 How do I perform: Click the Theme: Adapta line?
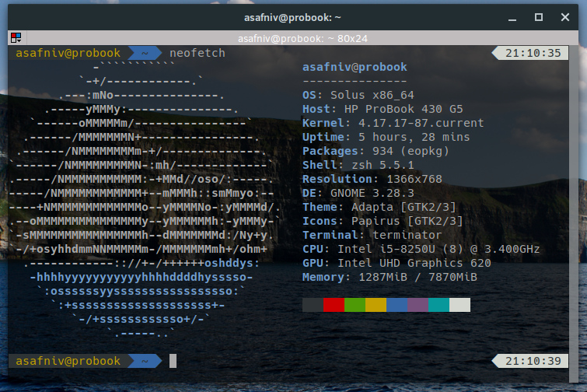click(x=379, y=207)
